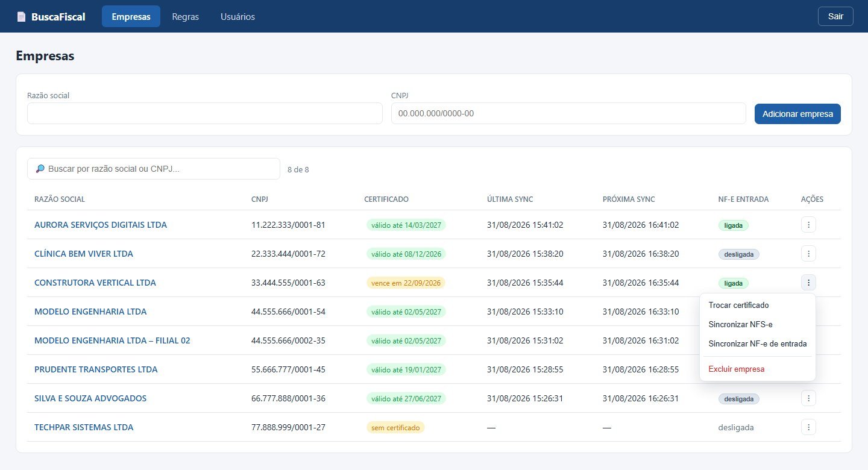Toggle NF-e entrada 'ligada' badge for Aurora
Viewport: 868px width, 470px height.
pyautogui.click(x=733, y=225)
